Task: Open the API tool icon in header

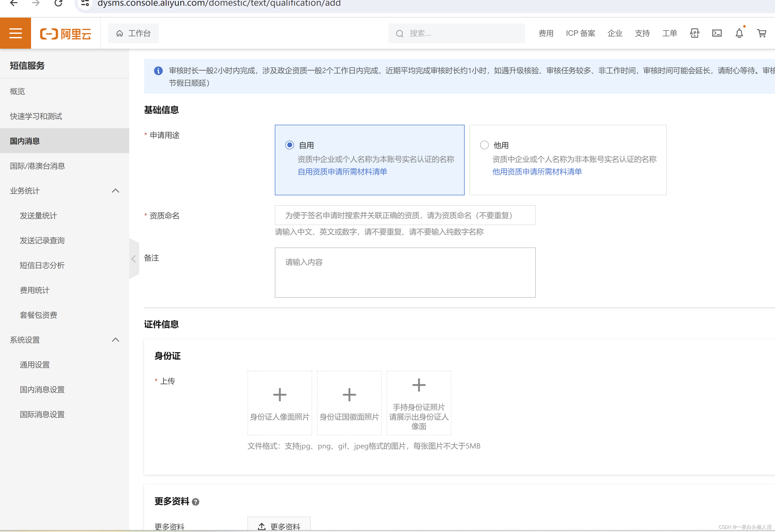Action: 694,33
